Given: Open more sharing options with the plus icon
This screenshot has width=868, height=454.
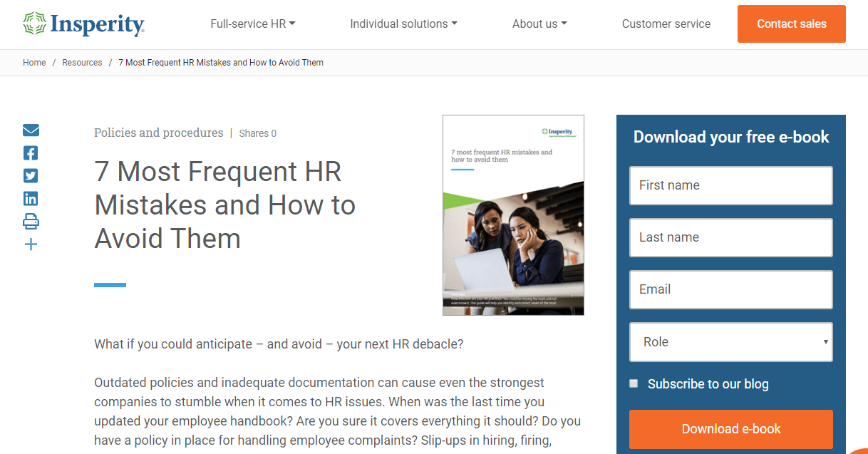Looking at the screenshot, I should 31,244.
